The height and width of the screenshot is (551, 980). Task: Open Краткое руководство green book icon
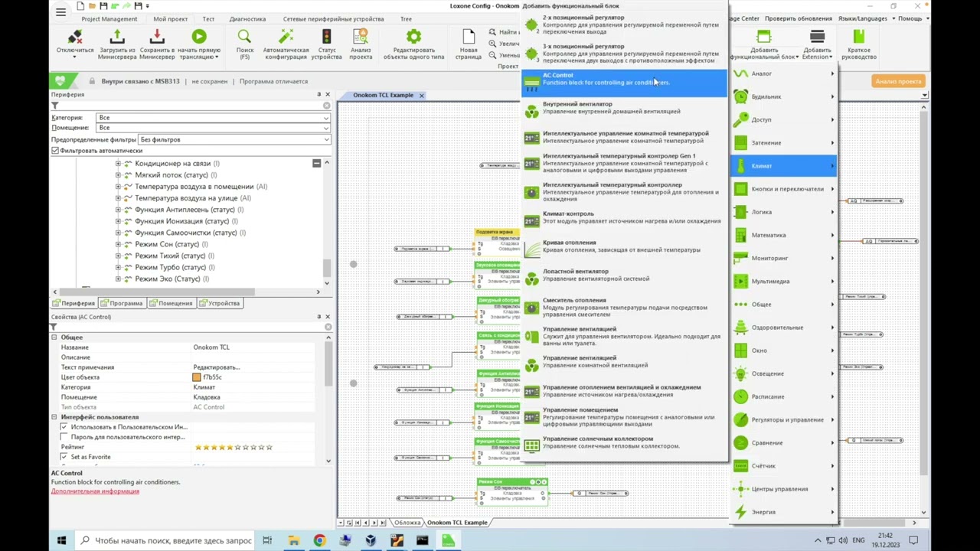[x=858, y=37]
